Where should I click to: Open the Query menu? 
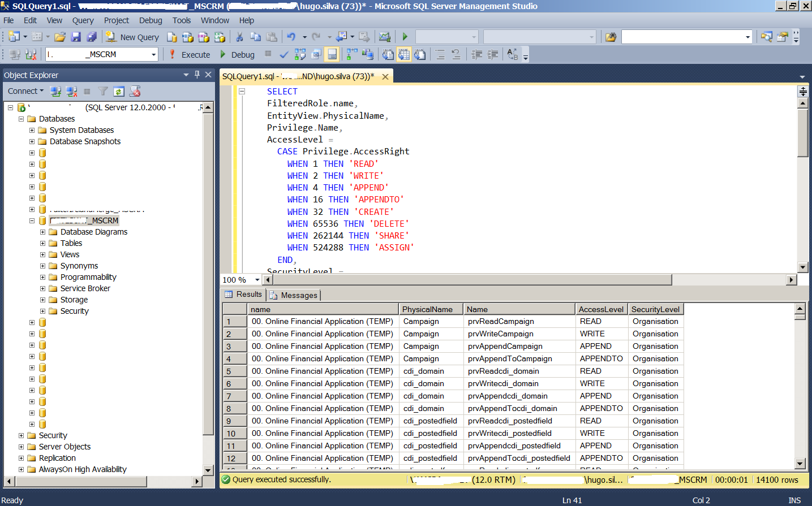click(x=83, y=20)
